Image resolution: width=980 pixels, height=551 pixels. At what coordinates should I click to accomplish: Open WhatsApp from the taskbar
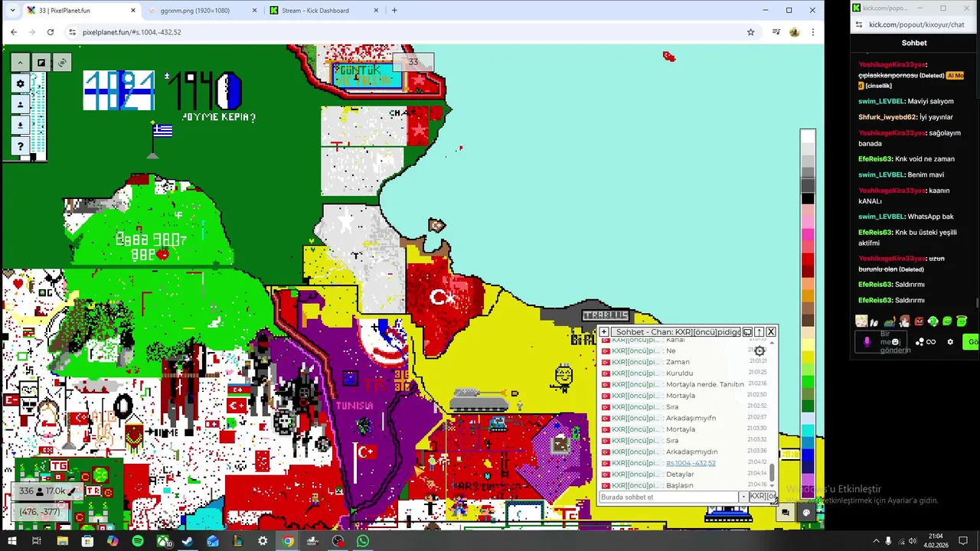coord(363,541)
